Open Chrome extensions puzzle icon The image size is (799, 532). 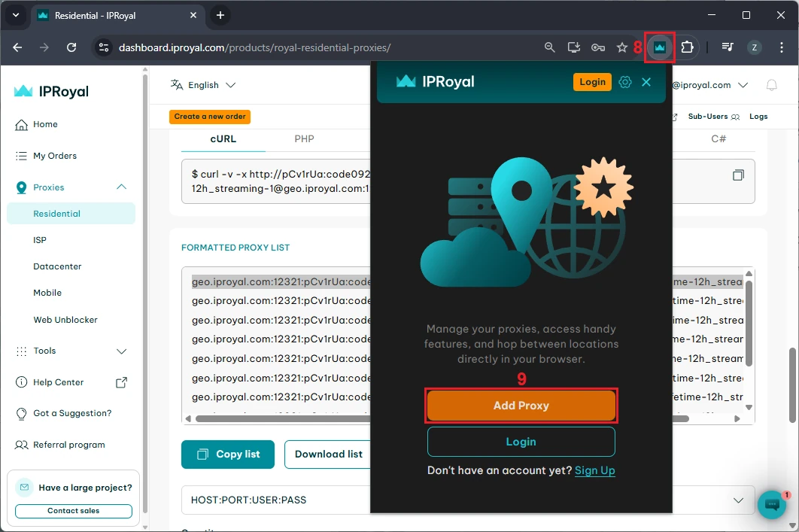click(687, 47)
